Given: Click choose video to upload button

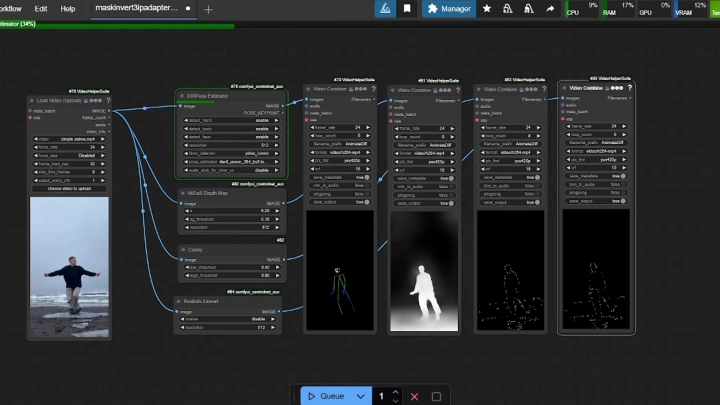Looking at the screenshot, I should click(69, 189).
